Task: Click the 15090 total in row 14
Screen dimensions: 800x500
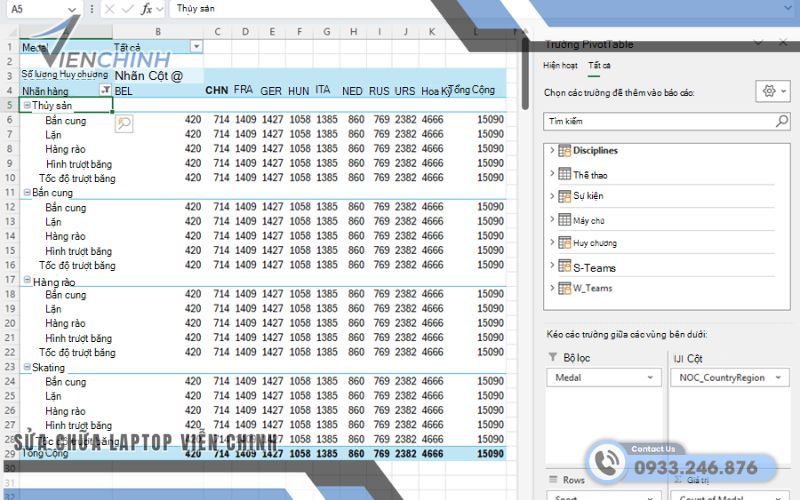Action: point(490,236)
